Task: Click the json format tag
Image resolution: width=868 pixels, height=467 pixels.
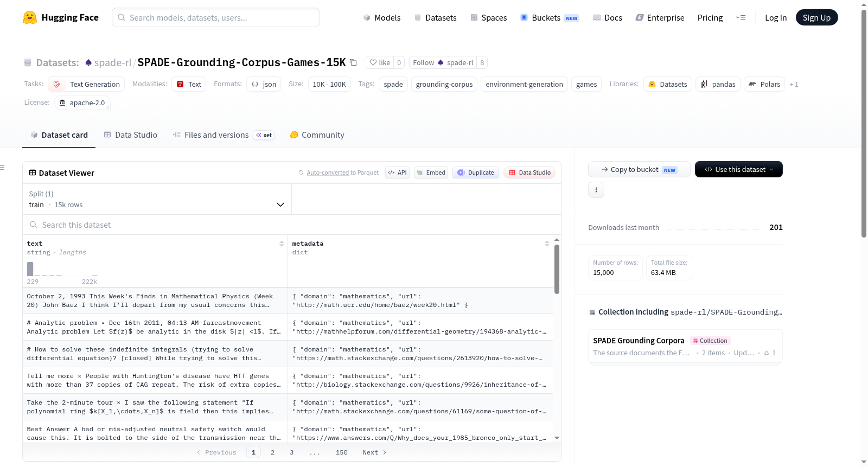Action: [x=264, y=84]
